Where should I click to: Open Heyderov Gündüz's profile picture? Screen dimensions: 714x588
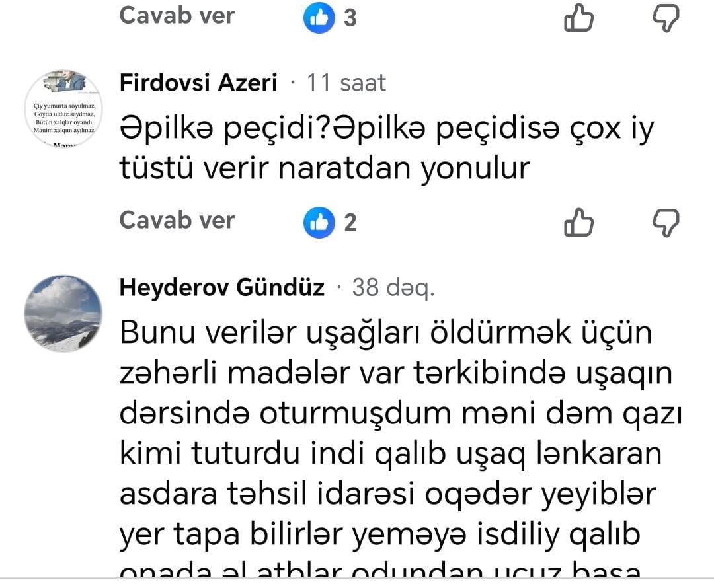[x=63, y=312]
